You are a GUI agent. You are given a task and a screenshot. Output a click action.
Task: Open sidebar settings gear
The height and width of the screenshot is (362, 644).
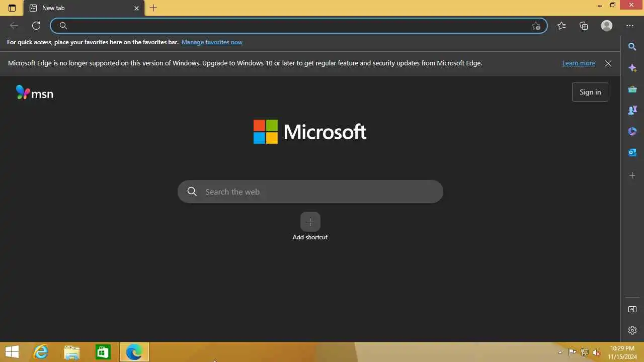[x=632, y=330]
